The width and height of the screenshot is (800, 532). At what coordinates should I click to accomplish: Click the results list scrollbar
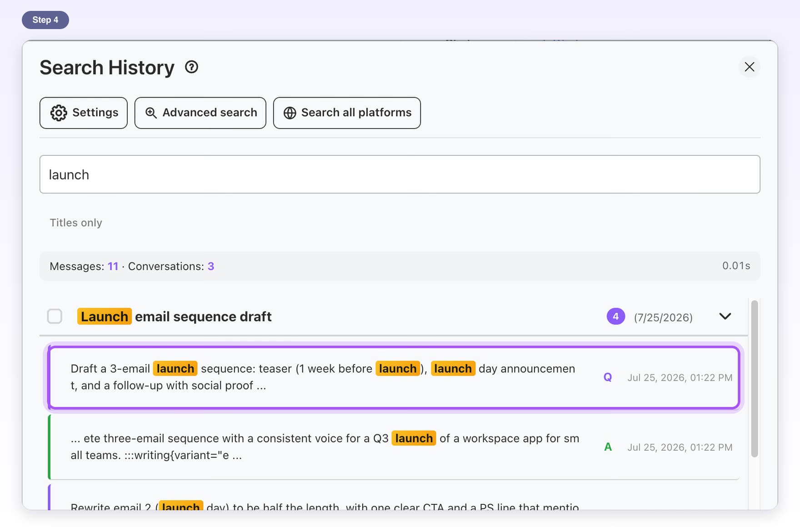(x=755, y=378)
